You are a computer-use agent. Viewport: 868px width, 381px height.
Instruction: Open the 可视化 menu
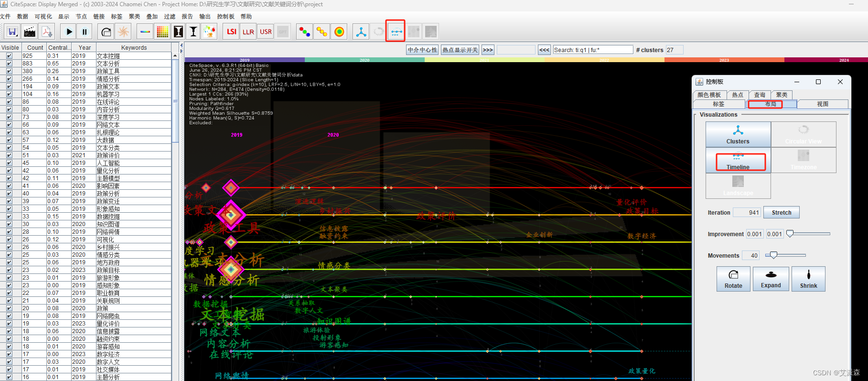point(43,16)
